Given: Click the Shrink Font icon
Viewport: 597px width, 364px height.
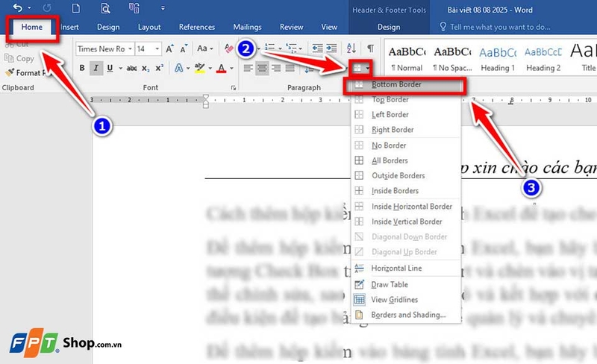Looking at the screenshot, I should pyautogui.click(x=184, y=48).
